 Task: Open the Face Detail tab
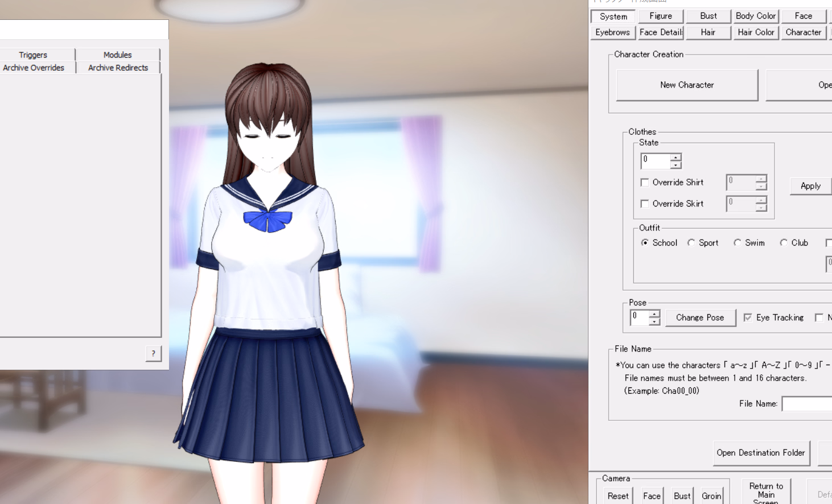click(x=660, y=32)
